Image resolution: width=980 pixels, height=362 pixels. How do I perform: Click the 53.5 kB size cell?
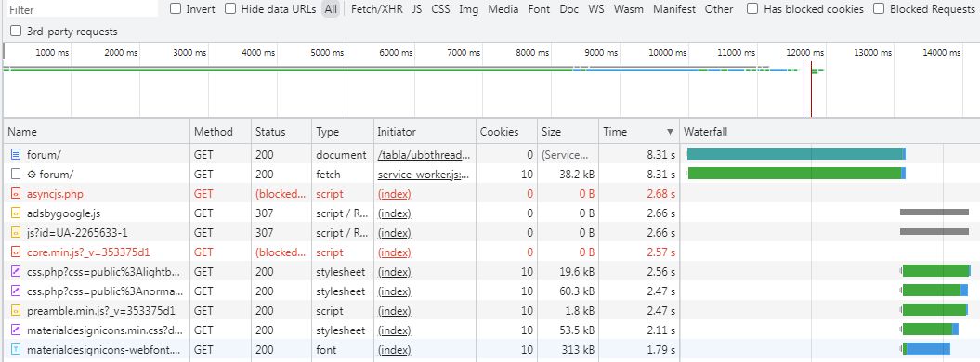coord(578,330)
